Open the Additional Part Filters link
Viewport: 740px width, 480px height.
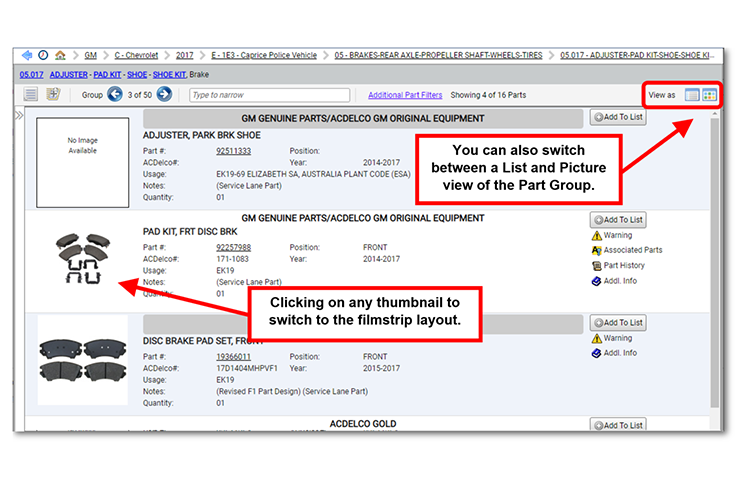click(x=404, y=95)
